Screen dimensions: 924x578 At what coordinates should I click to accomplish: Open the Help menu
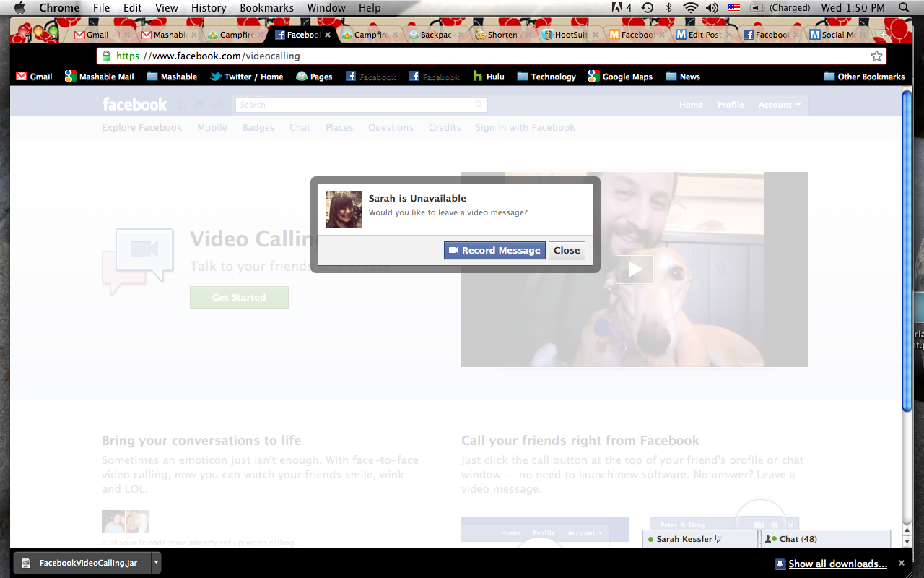[x=370, y=8]
